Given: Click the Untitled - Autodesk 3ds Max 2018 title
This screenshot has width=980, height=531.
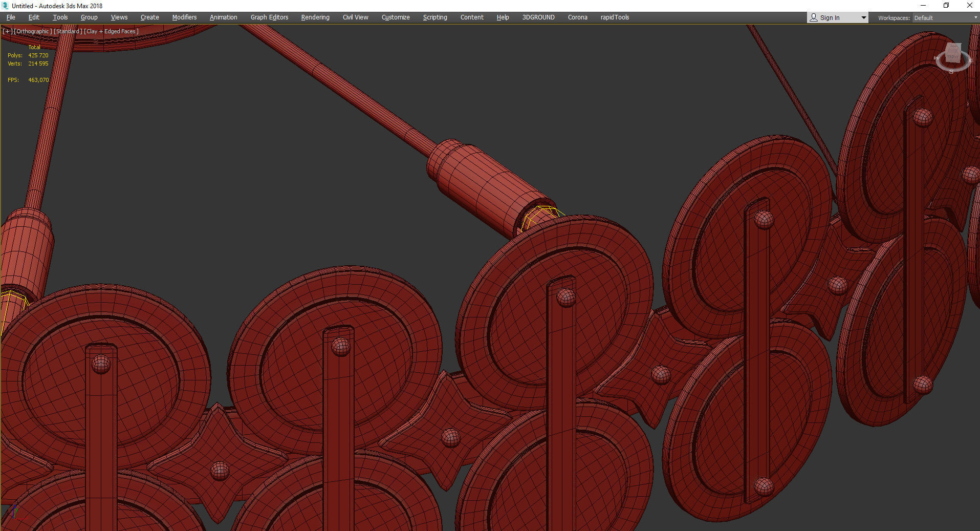Looking at the screenshot, I should tap(57, 6).
